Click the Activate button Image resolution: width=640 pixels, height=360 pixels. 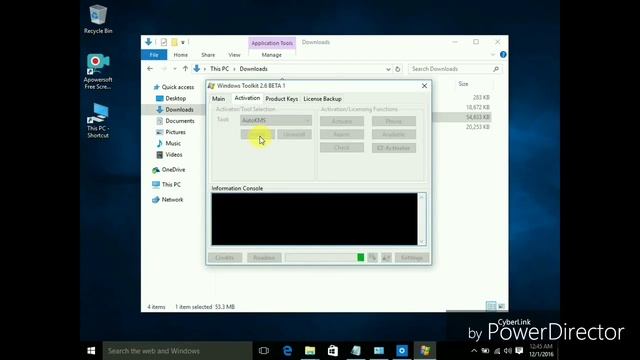point(342,121)
